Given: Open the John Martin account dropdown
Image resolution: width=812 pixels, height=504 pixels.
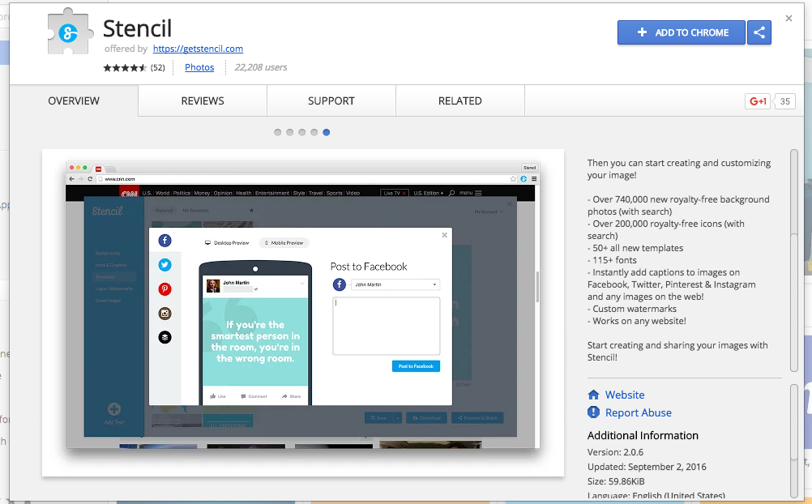Looking at the screenshot, I should (x=395, y=284).
